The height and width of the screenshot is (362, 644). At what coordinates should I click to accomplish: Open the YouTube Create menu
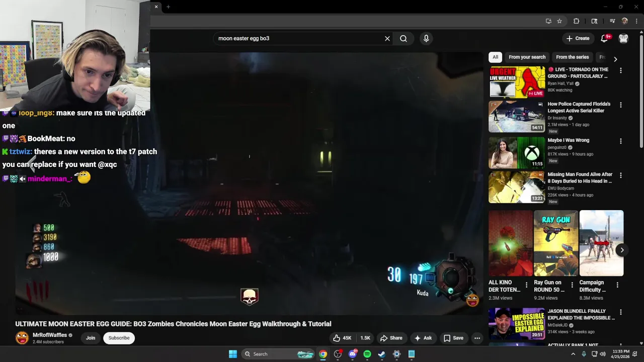[578, 38]
